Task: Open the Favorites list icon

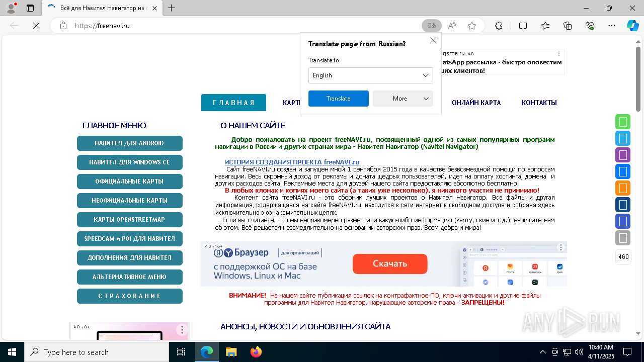Action: [x=545, y=26]
